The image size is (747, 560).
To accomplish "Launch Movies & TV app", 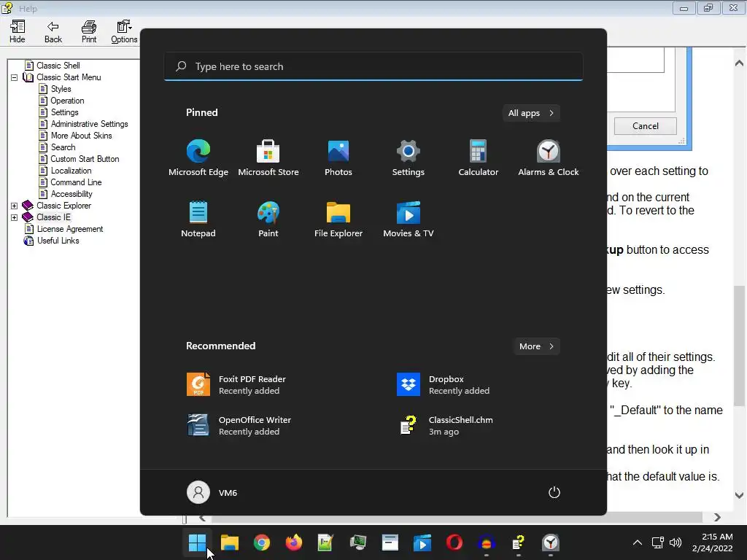I will pos(409,219).
